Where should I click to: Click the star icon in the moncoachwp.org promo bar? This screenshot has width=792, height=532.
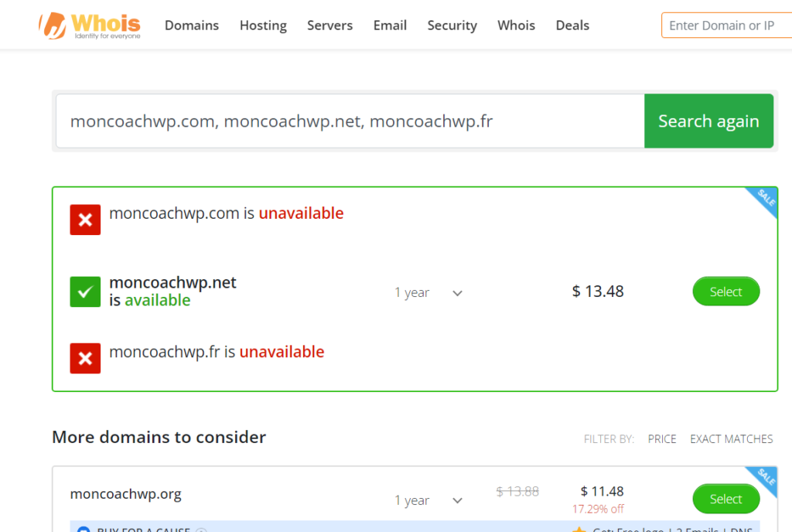[x=578, y=530]
